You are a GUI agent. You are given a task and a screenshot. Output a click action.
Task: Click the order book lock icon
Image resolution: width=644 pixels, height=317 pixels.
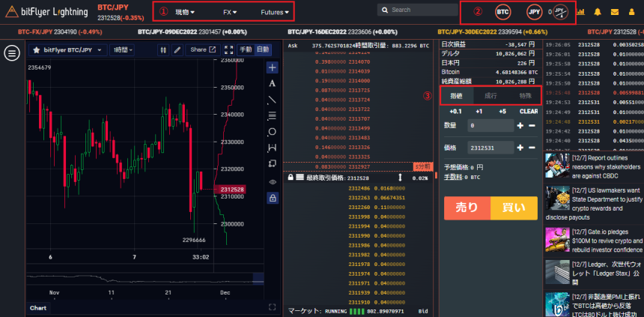click(x=291, y=178)
